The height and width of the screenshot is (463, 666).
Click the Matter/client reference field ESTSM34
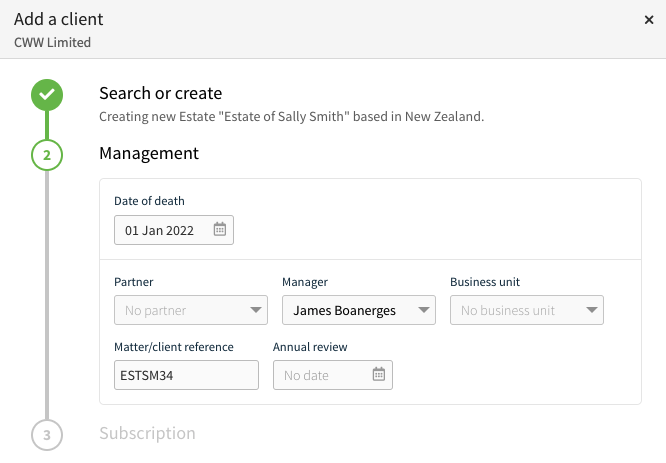coord(186,375)
